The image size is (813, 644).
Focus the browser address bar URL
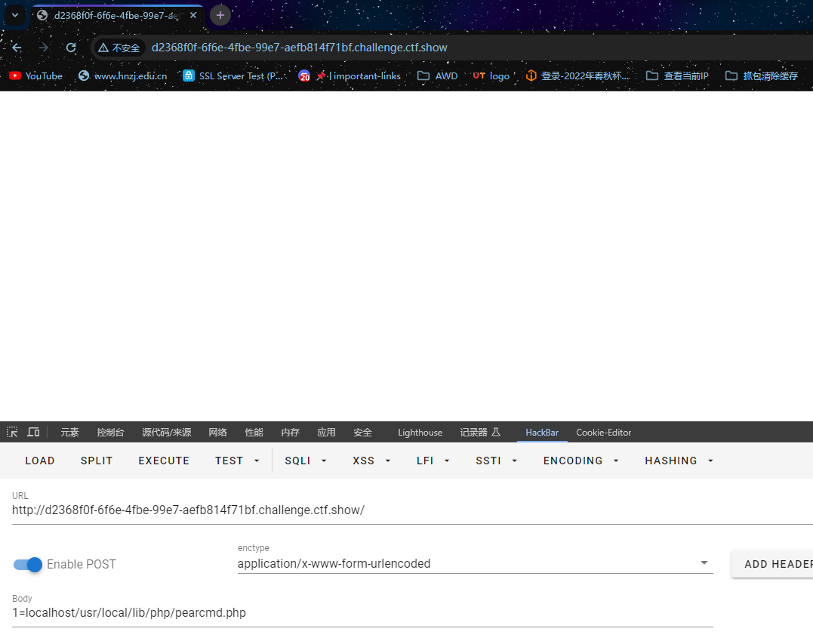click(299, 48)
